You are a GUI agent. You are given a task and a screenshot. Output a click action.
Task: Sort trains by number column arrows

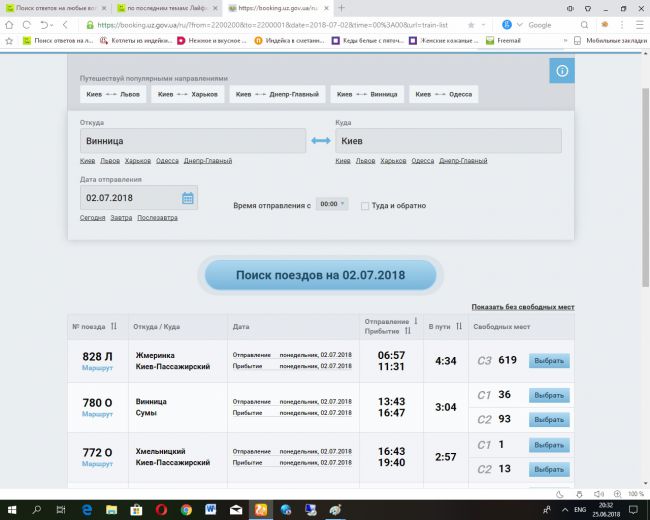pyautogui.click(x=113, y=326)
